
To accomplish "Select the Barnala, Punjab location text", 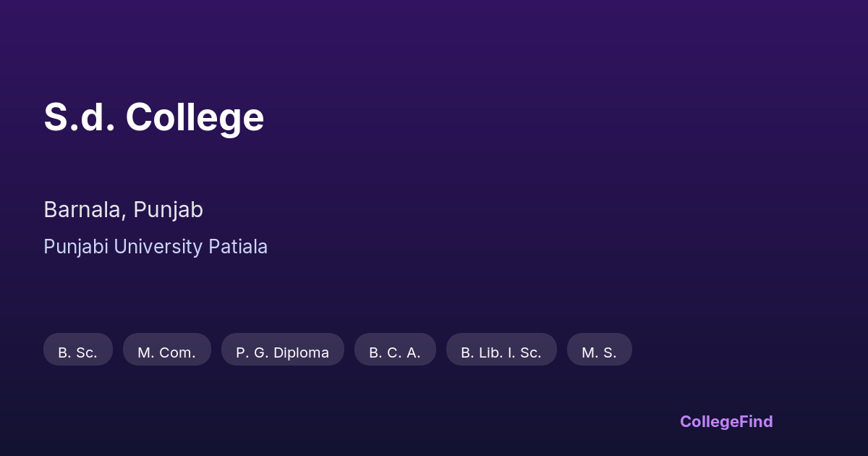I will pyautogui.click(x=123, y=210).
